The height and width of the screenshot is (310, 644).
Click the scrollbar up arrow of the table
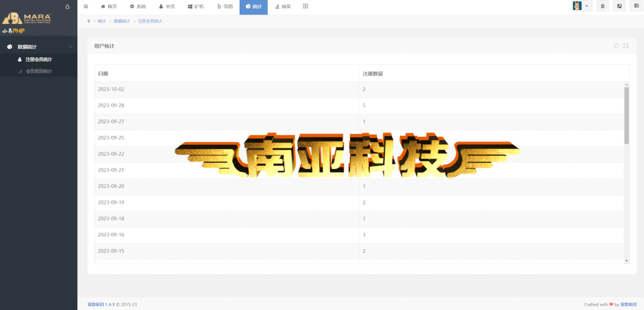coord(626,84)
